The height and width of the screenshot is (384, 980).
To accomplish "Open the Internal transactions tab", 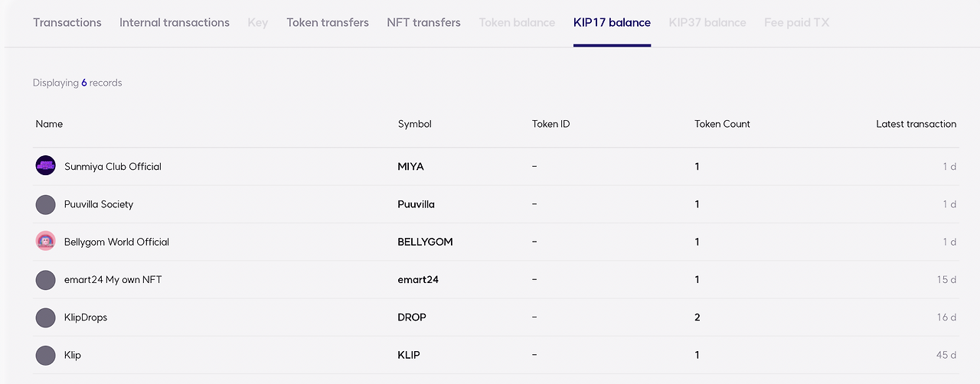I will 175,22.
